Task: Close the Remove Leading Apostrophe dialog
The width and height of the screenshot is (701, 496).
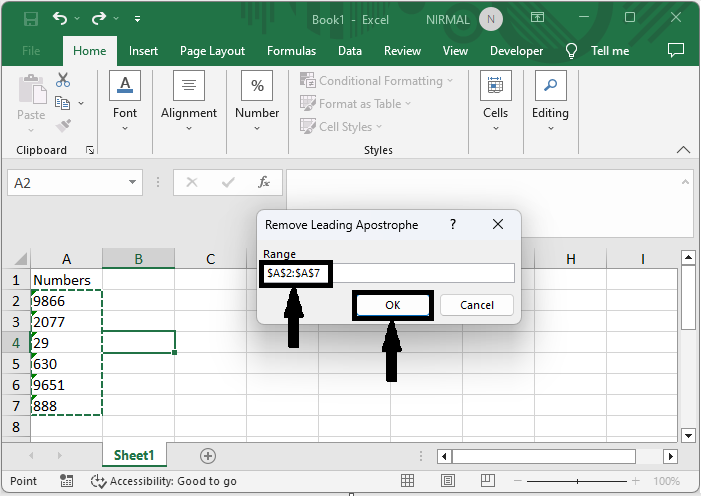Action: [498, 224]
